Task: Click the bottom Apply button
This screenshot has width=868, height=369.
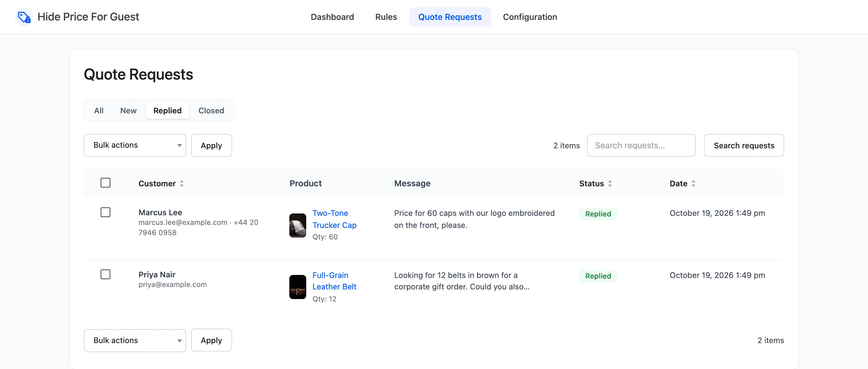Action: [x=211, y=340]
